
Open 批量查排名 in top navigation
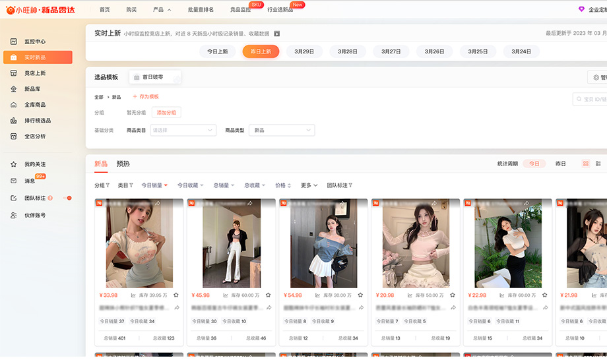tap(201, 10)
